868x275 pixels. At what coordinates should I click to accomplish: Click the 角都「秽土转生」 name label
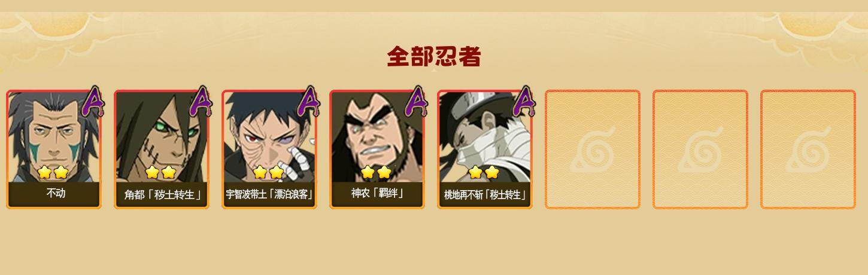[162, 194]
